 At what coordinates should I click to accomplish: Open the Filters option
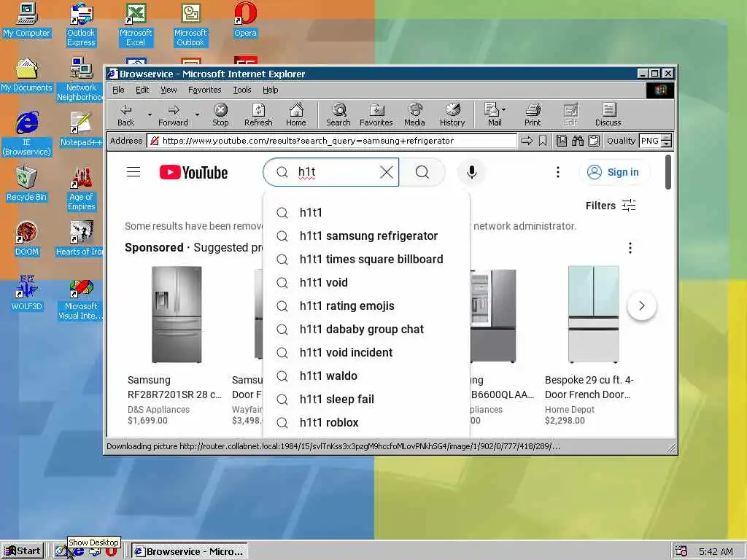611,206
